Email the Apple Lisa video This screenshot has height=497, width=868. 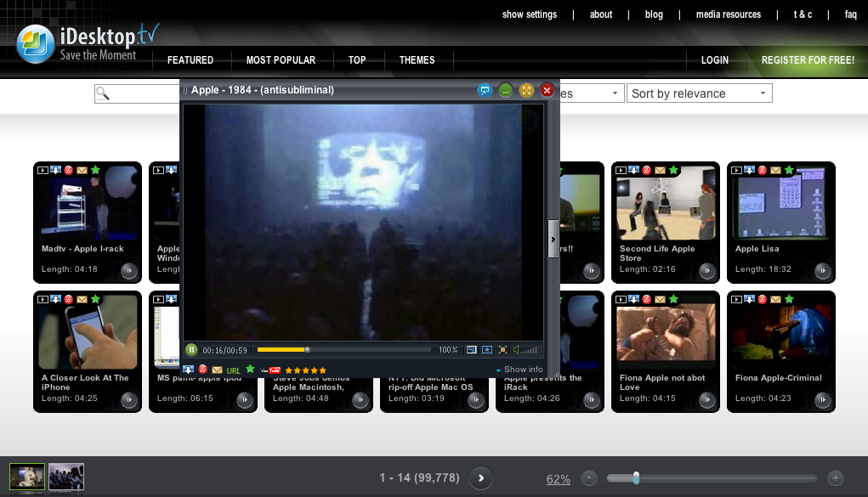coord(775,170)
